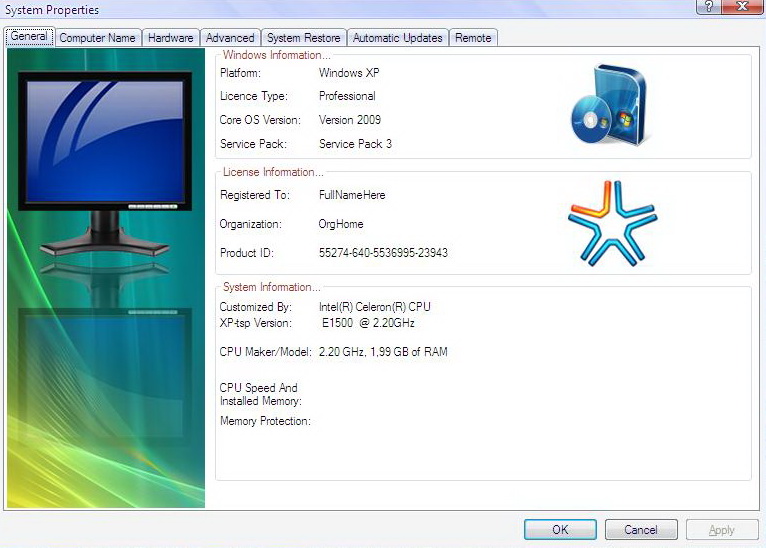Click the 'Platform:' label

[x=240, y=73]
